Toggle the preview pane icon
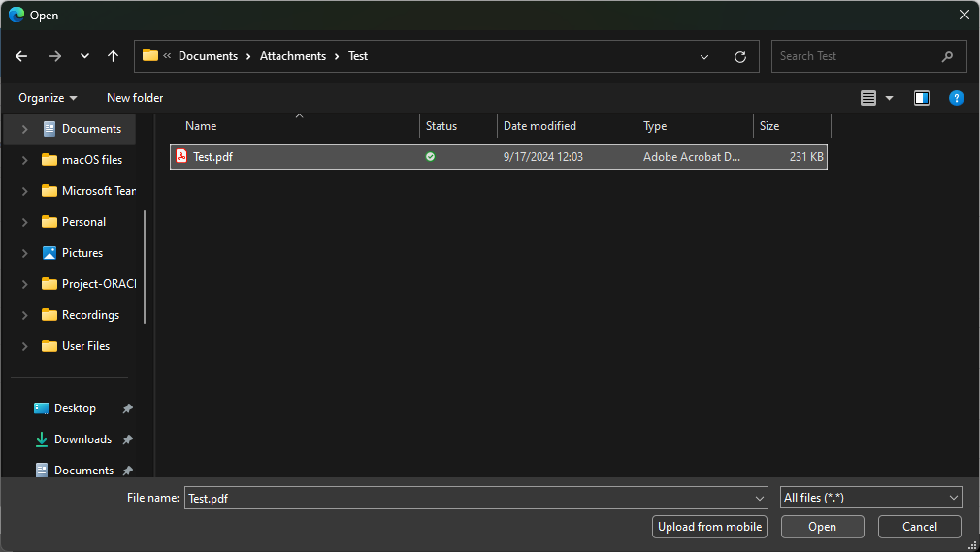This screenshot has width=980, height=552. tap(922, 98)
